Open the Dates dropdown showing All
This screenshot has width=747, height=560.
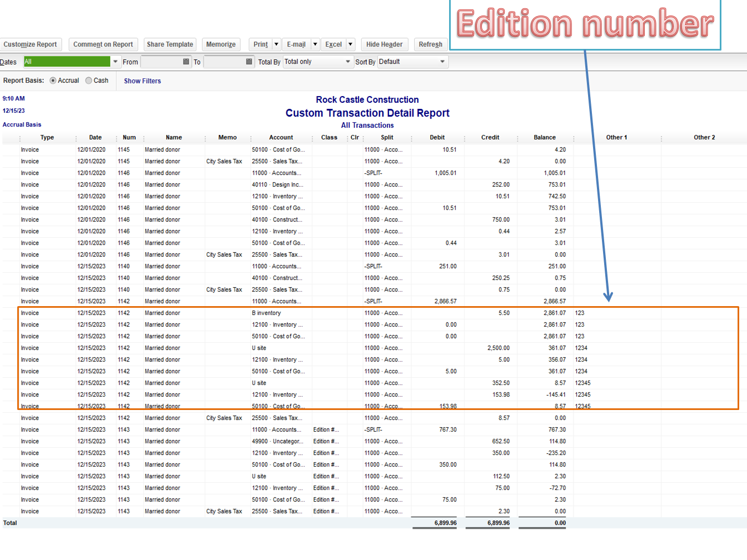pos(115,62)
